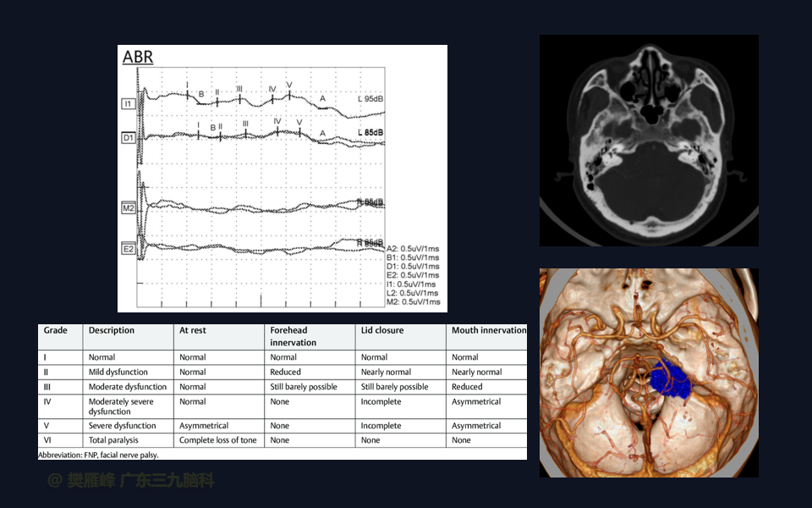Click the Grade column header
The image size is (812, 508).
coord(56,330)
